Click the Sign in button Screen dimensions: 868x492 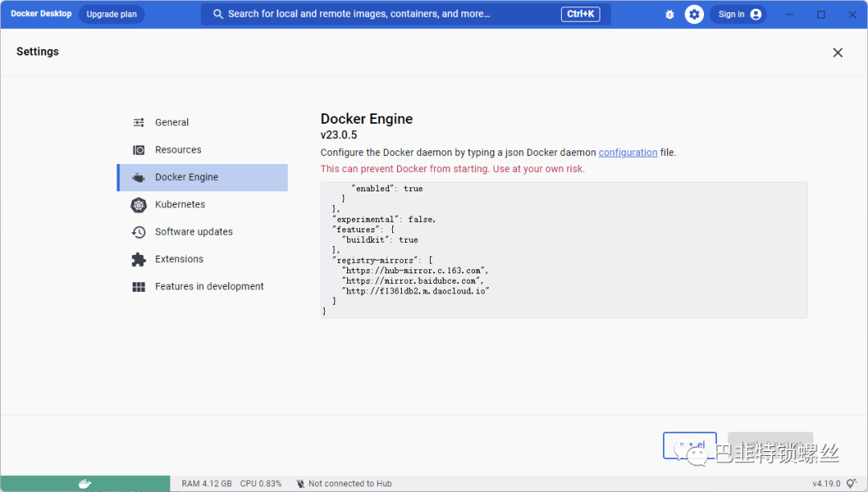point(738,14)
